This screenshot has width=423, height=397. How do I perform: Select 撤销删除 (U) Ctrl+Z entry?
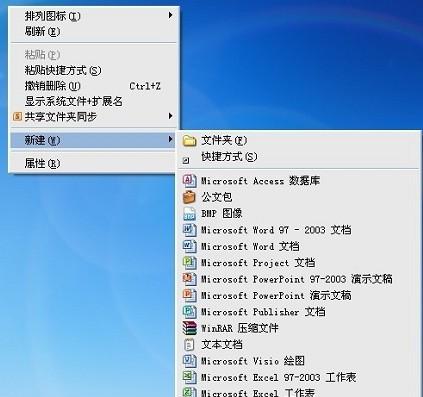tap(93, 86)
